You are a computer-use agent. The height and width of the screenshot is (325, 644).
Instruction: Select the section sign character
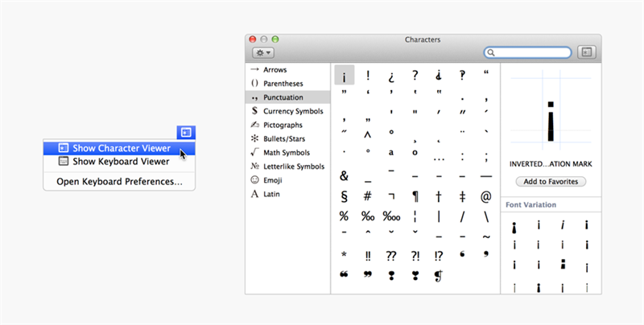345,196
